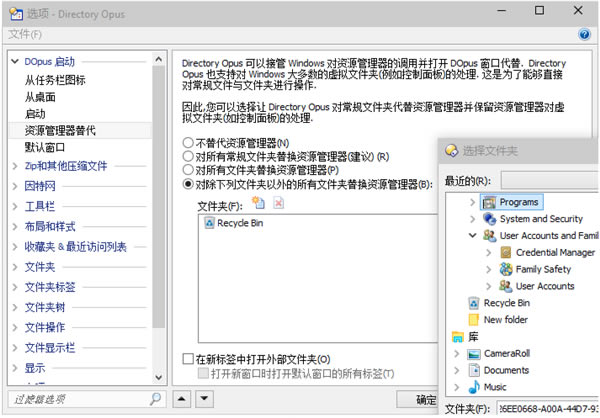Select Family Safety in the folder tree
600x418 pixels.
click(x=543, y=269)
